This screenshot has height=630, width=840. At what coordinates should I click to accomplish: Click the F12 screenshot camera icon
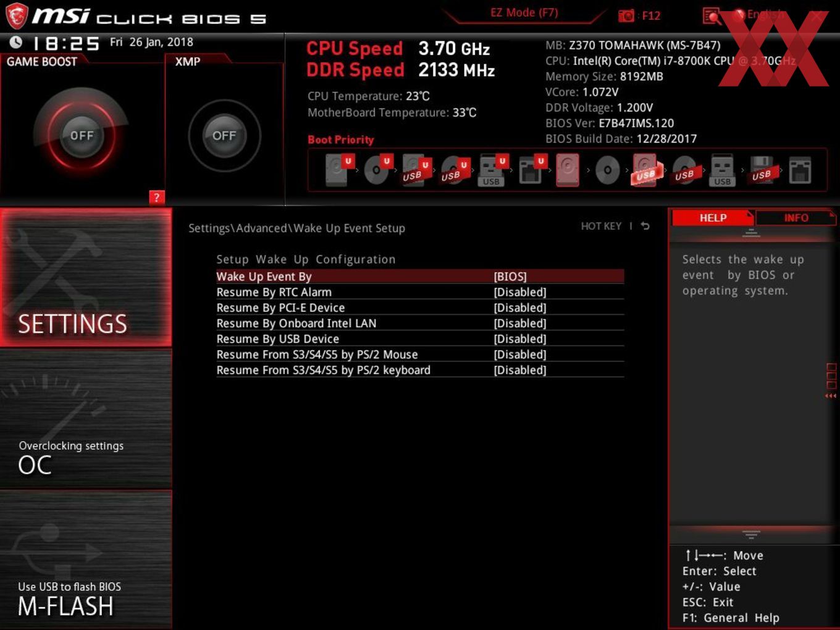(626, 15)
